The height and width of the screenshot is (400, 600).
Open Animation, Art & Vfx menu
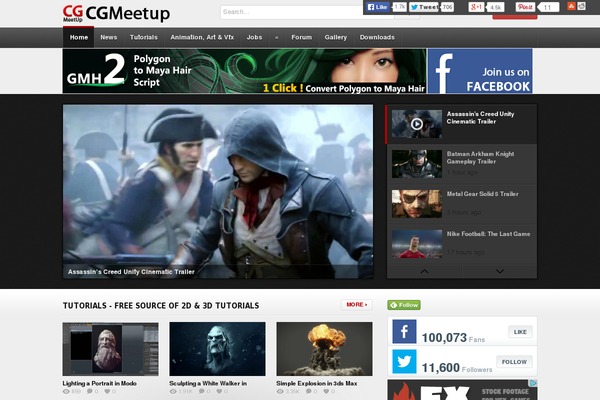202,38
